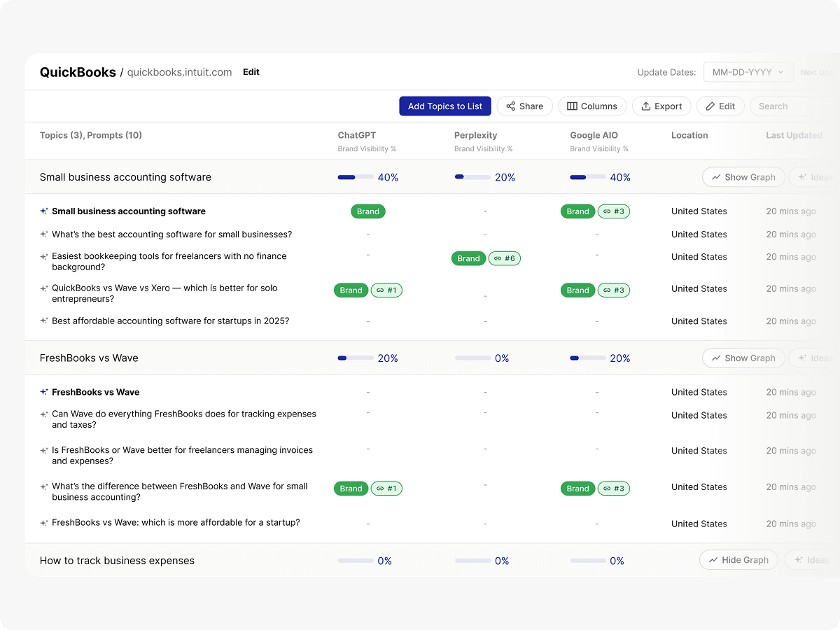The width and height of the screenshot is (840, 630).
Task: Click the pencil Edit button in toolbar
Action: tap(720, 106)
